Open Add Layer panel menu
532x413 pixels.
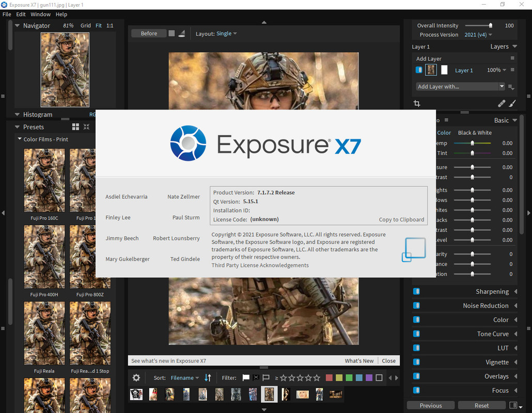[x=512, y=58]
